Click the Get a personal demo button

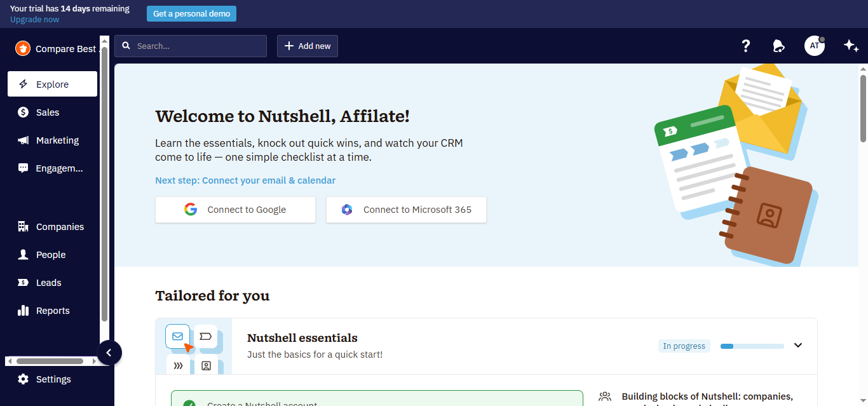point(191,14)
